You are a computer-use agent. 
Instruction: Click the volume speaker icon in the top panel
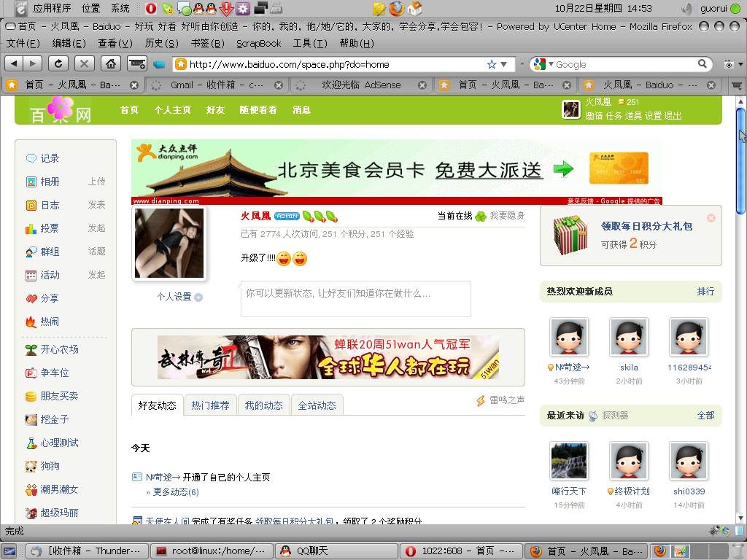click(x=686, y=8)
